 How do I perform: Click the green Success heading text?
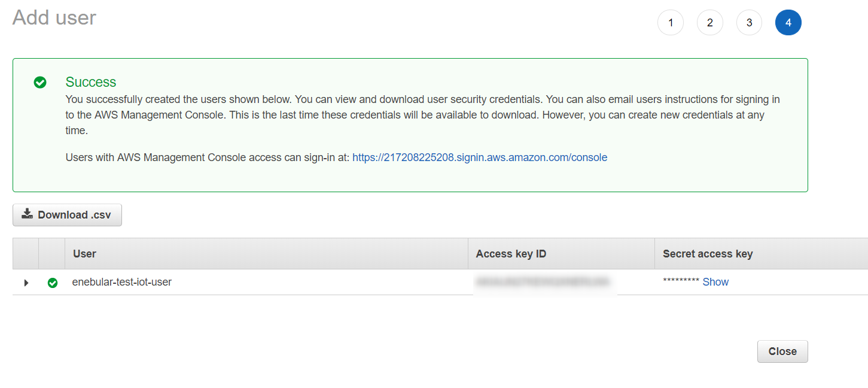pos(91,82)
